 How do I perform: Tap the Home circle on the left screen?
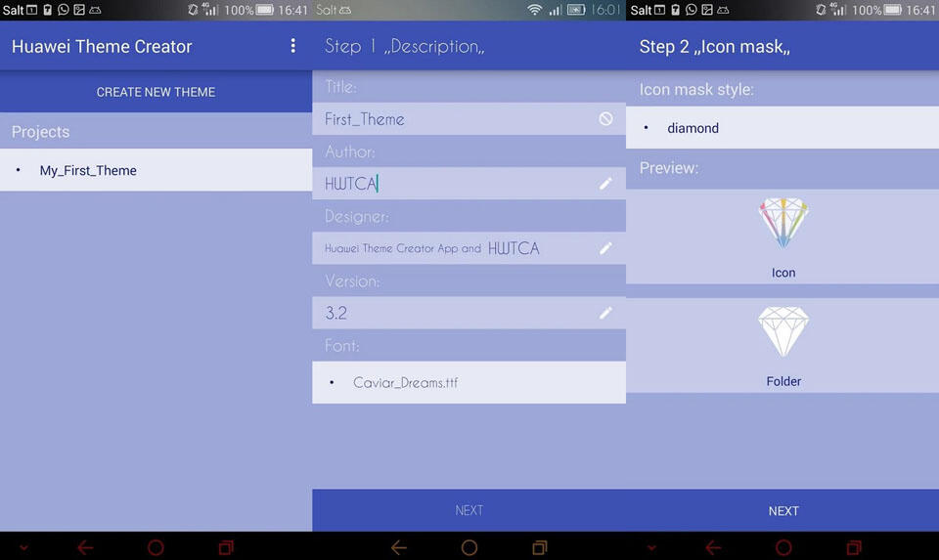click(x=156, y=547)
